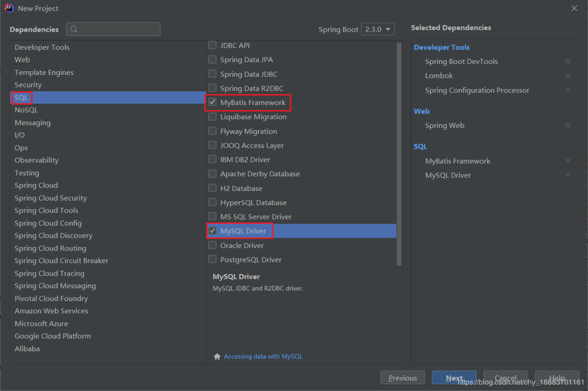
Task: Remove Lombok using its X icon
Action: pyautogui.click(x=568, y=76)
